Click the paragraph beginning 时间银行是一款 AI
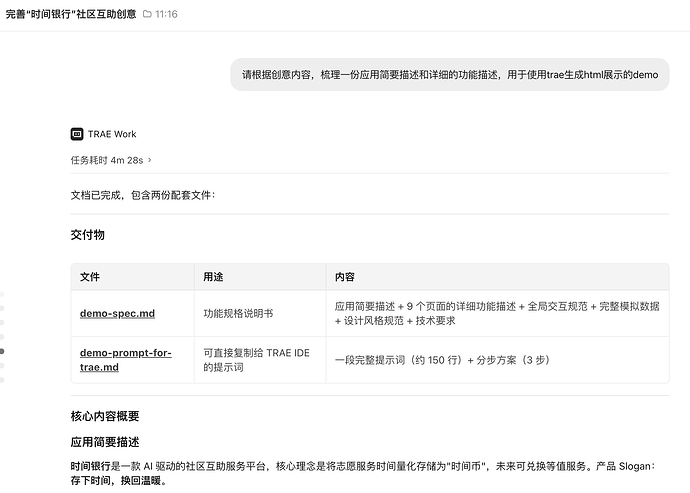690x493 pixels. 363,473
